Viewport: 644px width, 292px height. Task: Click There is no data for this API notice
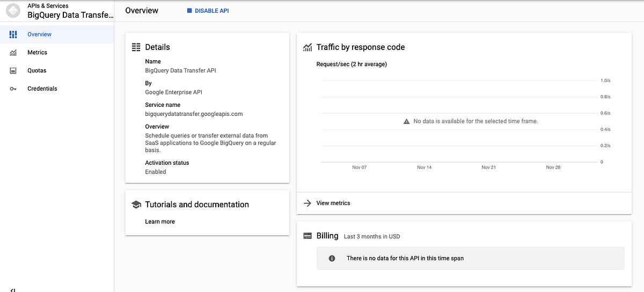pyautogui.click(x=405, y=258)
